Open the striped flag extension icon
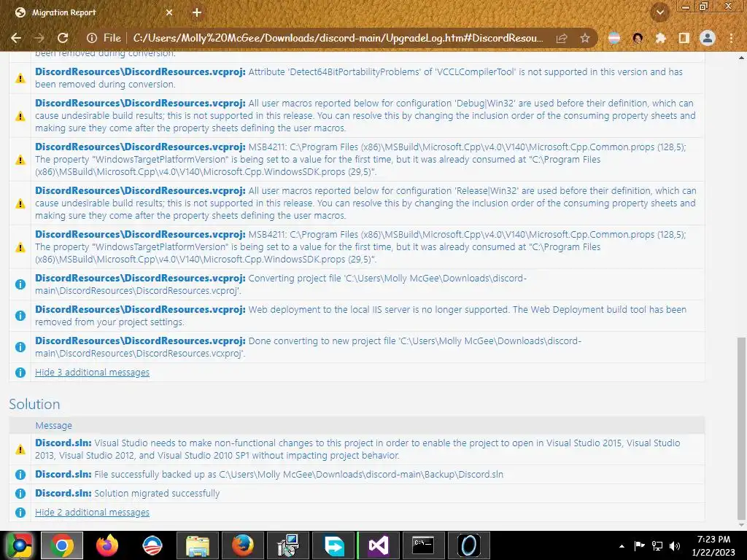The width and height of the screenshot is (747, 560). tap(614, 38)
